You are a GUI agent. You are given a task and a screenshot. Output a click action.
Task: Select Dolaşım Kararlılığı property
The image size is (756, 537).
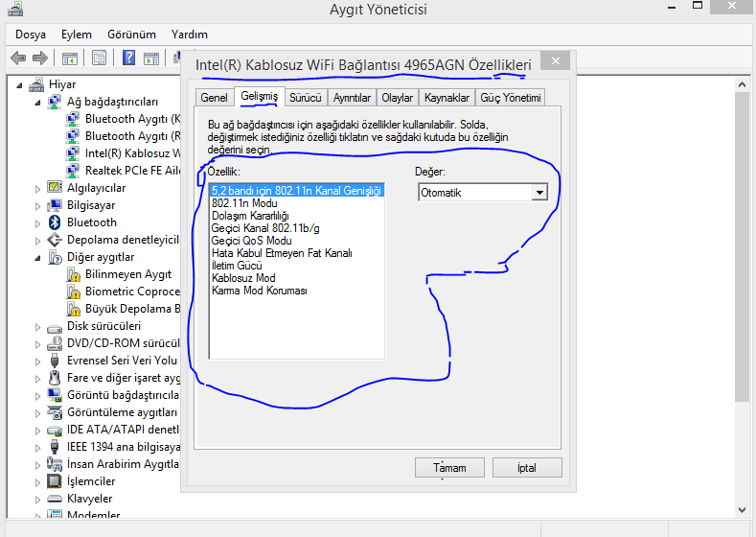pos(297,216)
